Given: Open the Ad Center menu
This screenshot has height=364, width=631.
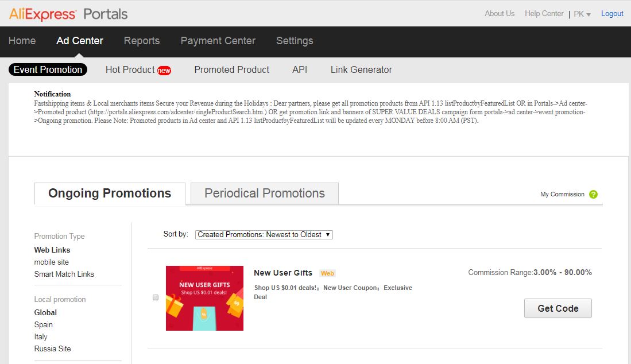Looking at the screenshot, I should [80, 41].
